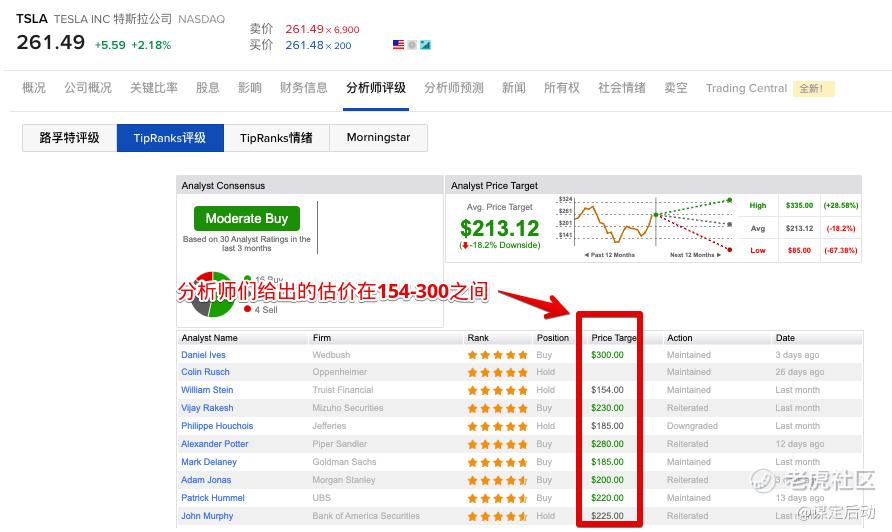Switch to the 财务信息 tab
The width and height of the screenshot is (892, 532).
click(304, 88)
